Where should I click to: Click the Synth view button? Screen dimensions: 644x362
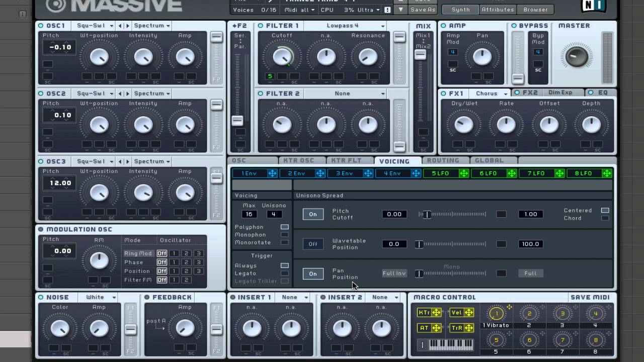coord(460,10)
